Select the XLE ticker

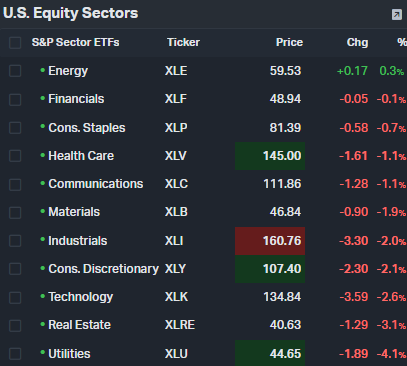click(176, 71)
